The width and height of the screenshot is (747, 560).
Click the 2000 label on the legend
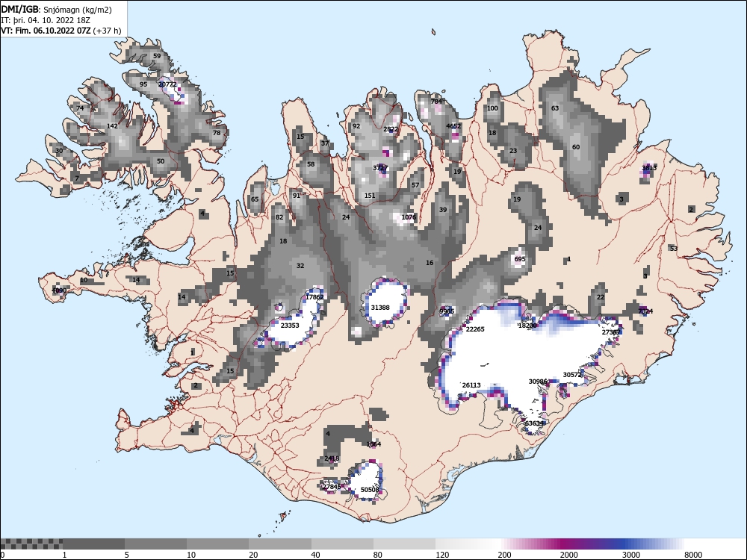tap(568, 555)
